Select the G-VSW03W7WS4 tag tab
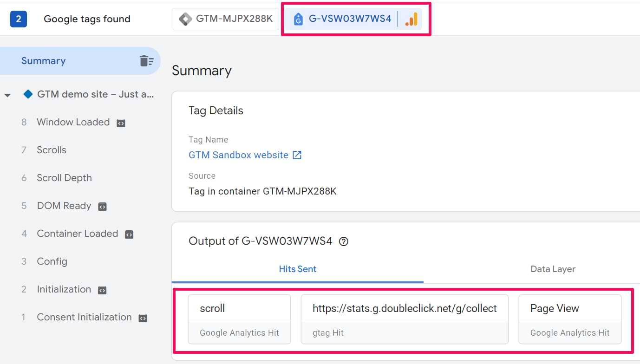Viewport: 640px width, 364px height. (353, 19)
